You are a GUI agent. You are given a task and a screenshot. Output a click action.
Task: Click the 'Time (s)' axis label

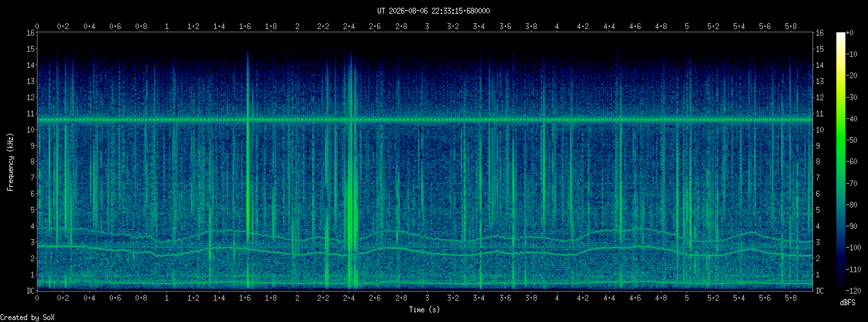click(x=426, y=310)
